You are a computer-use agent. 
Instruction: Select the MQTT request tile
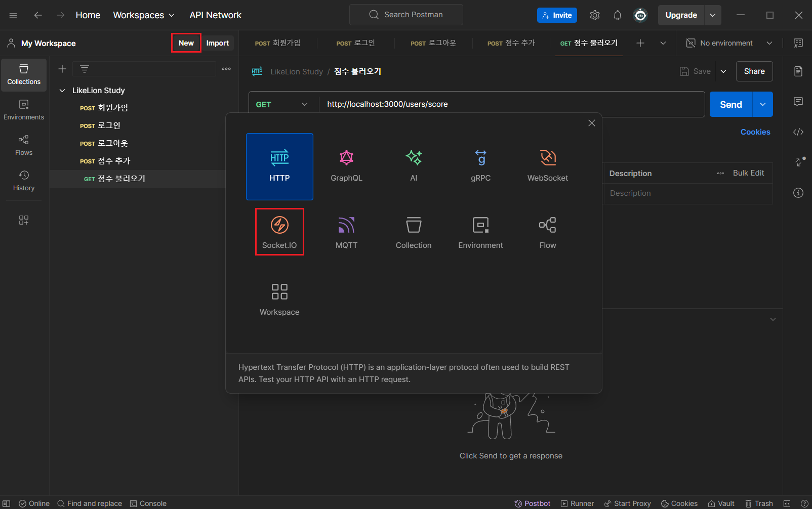tap(346, 233)
